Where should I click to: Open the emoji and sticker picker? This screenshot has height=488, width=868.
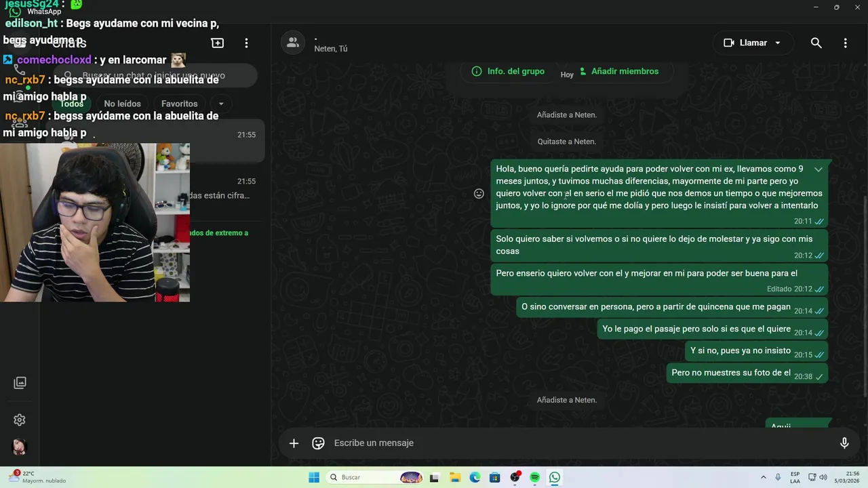(318, 443)
